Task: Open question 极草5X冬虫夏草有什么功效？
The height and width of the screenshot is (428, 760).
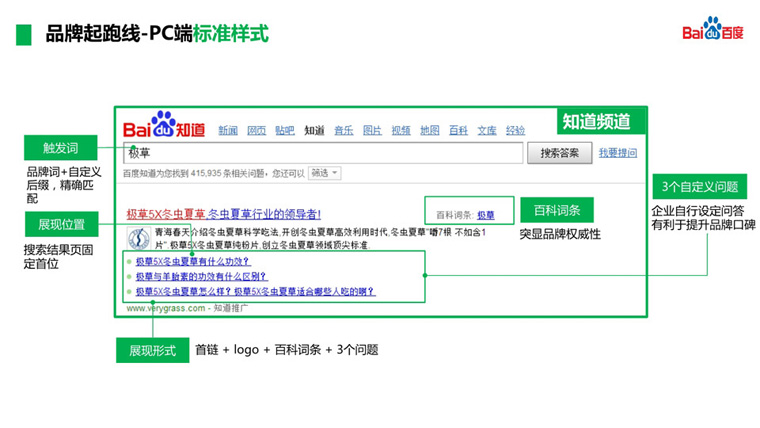Action: tap(193, 262)
